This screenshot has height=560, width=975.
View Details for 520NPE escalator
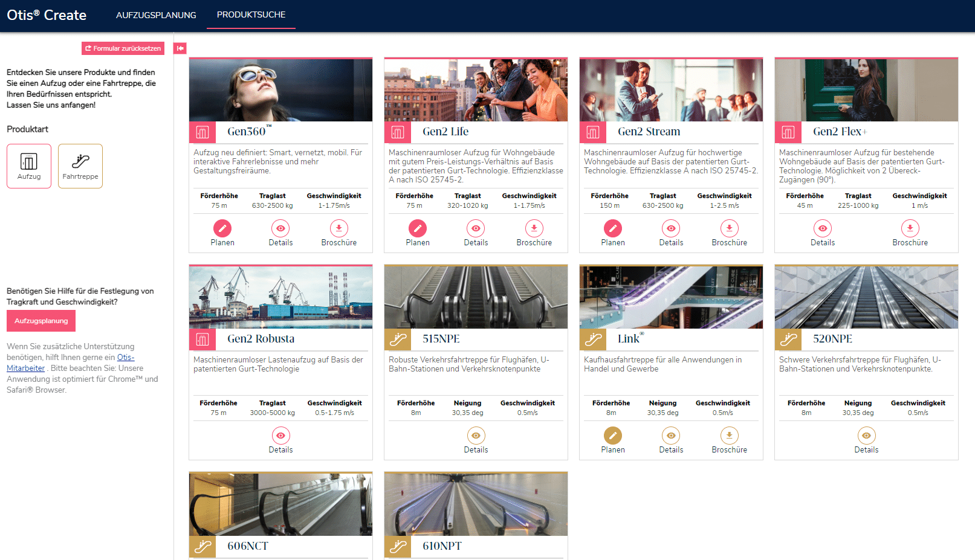866,436
